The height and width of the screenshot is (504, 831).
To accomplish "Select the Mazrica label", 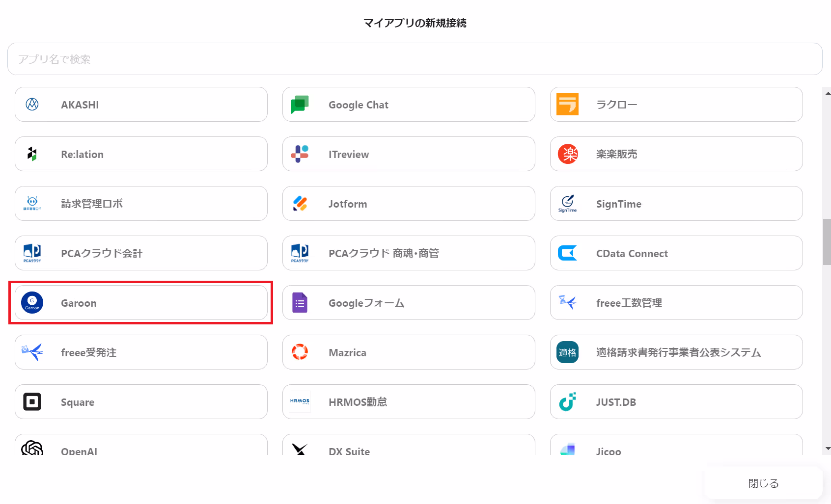I will 347,352.
